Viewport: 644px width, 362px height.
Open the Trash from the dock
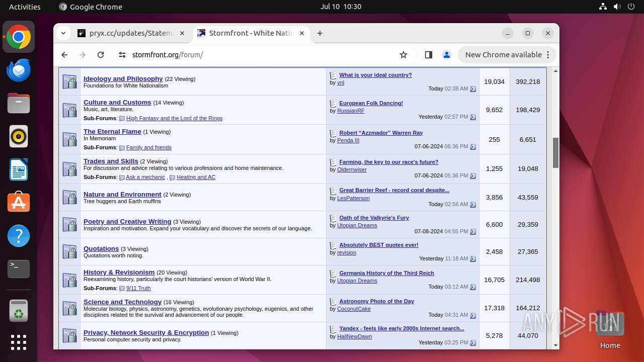coord(19,311)
